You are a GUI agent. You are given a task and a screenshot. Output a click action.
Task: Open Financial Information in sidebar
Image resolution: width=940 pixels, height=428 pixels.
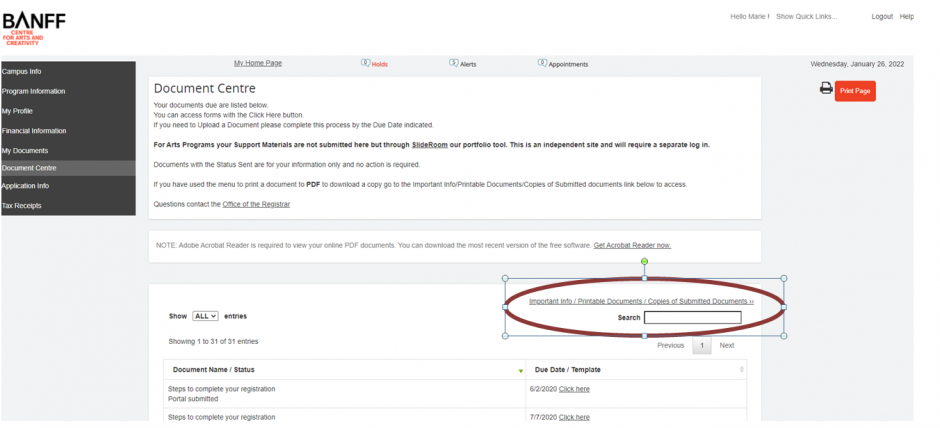pos(68,131)
